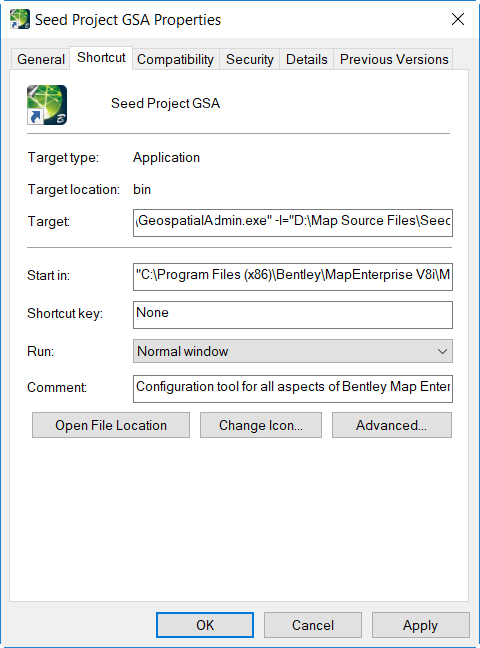
Task: View the Details tab
Action: click(x=306, y=59)
